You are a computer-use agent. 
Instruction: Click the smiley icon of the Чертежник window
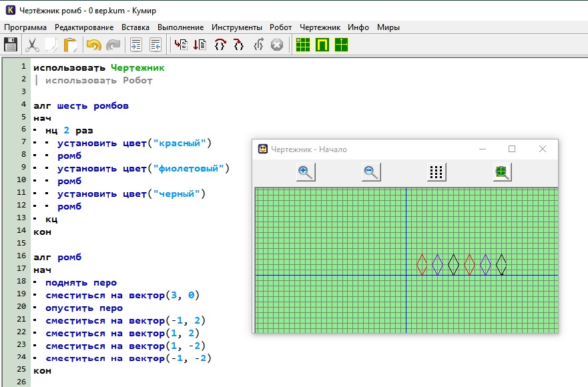[x=263, y=149]
